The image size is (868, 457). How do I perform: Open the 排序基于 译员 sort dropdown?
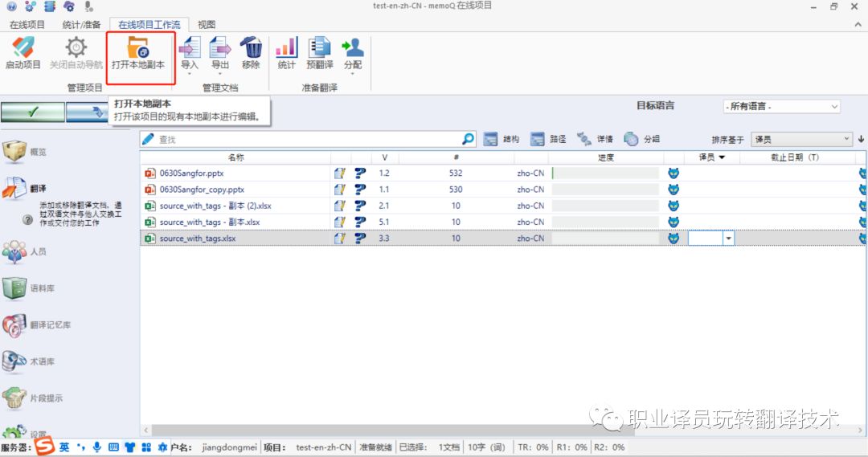tap(801, 140)
